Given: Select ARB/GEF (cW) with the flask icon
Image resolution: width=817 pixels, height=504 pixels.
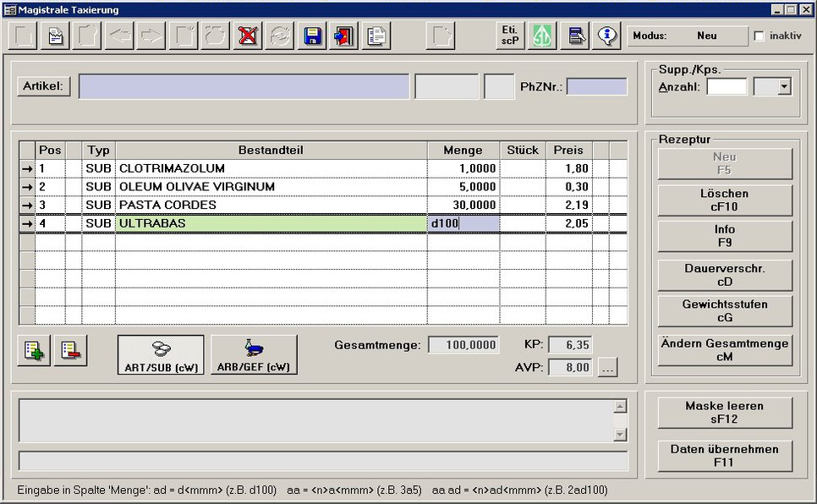Looking at the screenshot, I should click(253, 354).
